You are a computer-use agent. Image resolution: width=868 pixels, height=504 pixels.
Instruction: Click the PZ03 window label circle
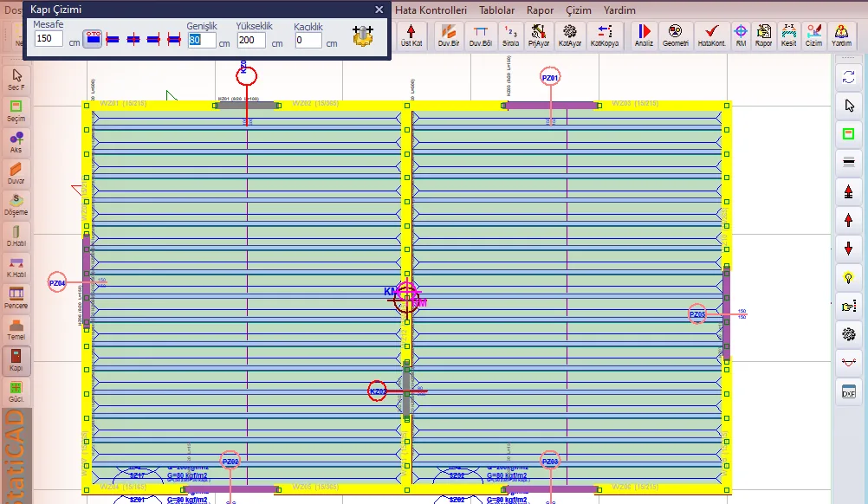coord(550,461)
